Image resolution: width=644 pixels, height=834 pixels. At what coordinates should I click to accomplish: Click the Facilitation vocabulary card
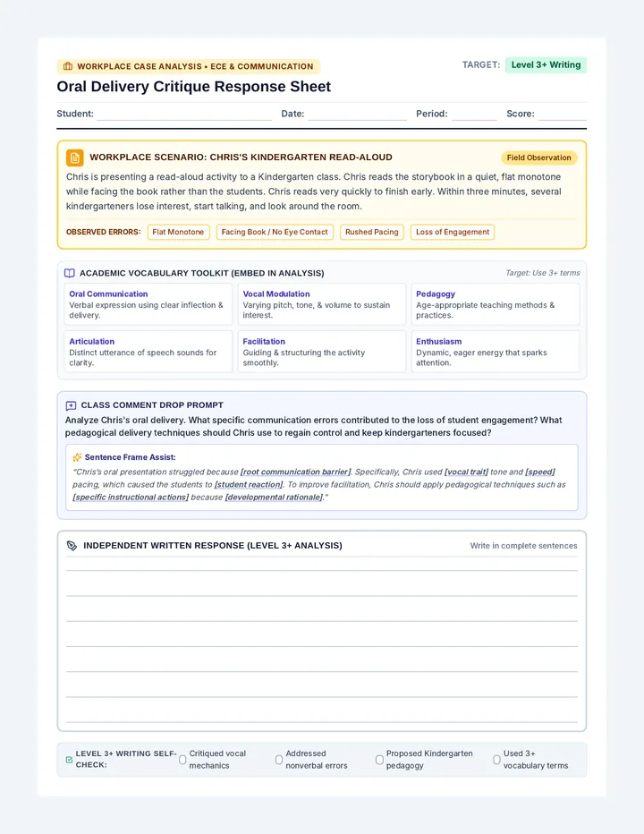click(x=321, y=352)
